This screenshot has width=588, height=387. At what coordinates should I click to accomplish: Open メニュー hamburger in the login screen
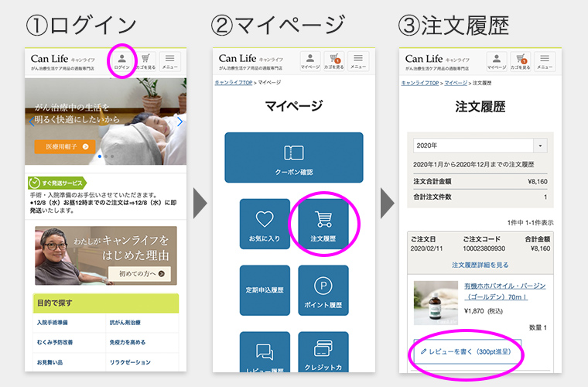pos(170,61)
